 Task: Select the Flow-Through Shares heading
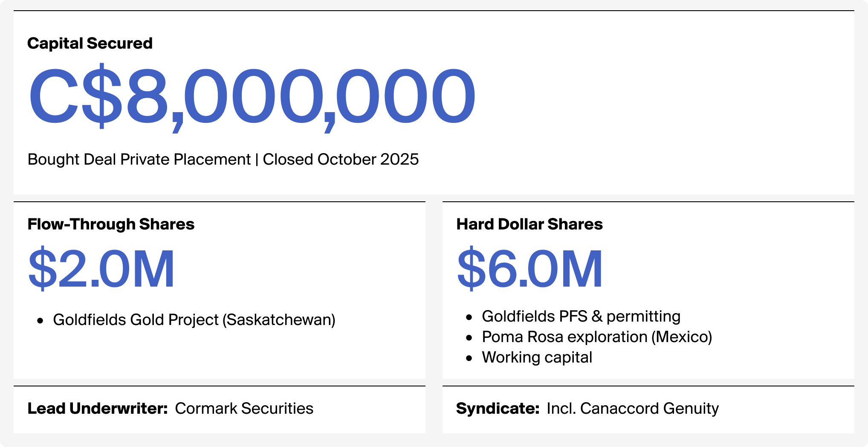click(111, 224)
